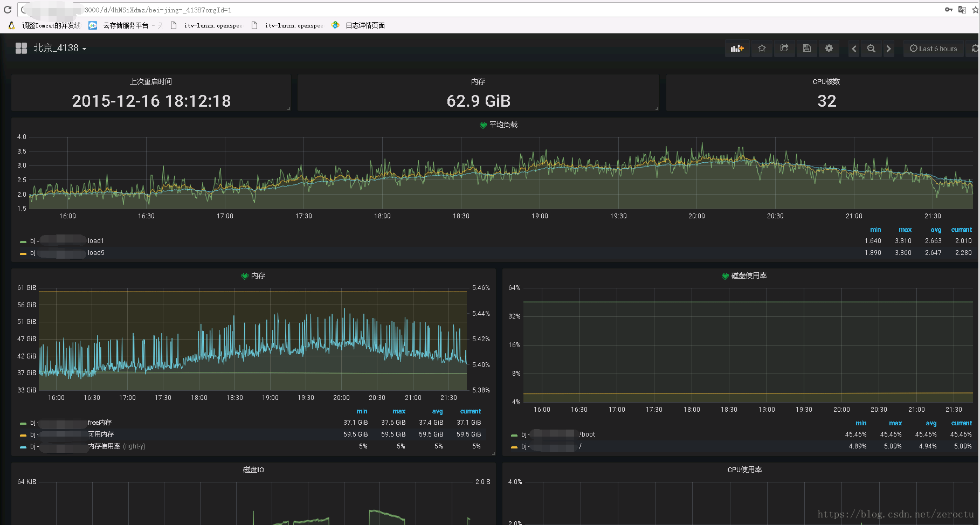Click alert heart icon on 内存 graph

click(245, 276)
